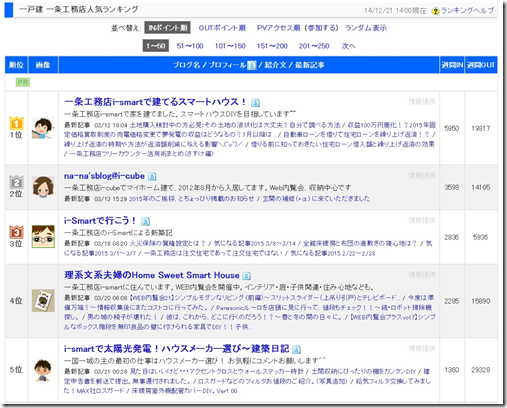Click the (参加する) link
Screen dimensions: 507x408
[321, 28]
